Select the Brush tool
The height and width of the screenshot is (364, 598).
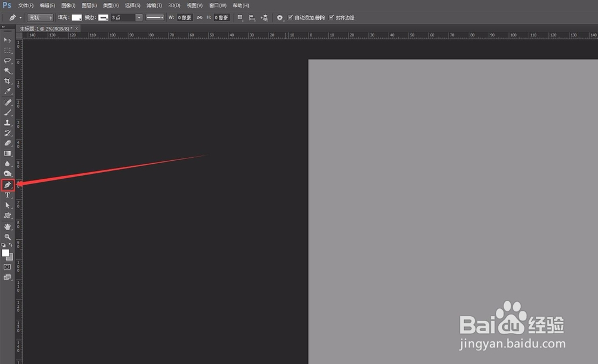7,113
